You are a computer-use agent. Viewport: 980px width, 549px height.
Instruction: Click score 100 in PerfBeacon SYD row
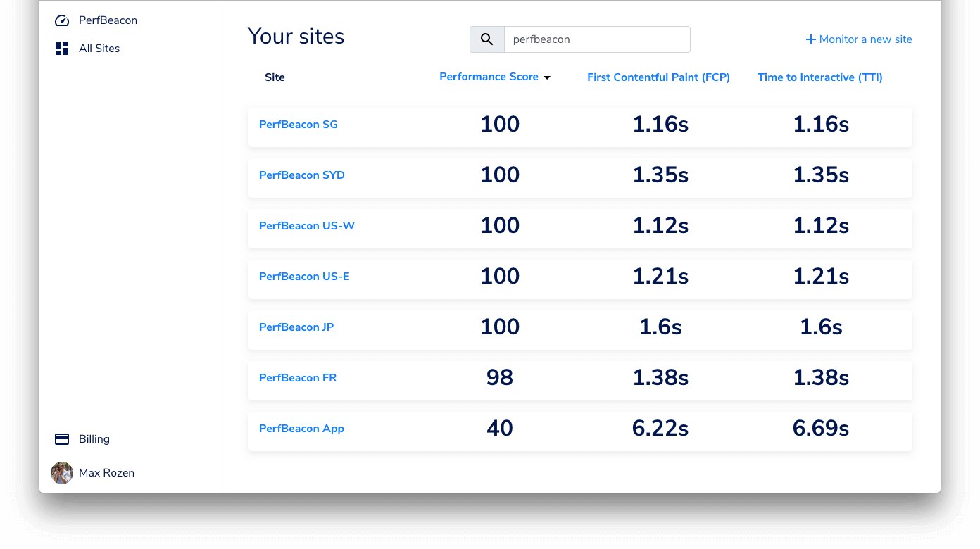tap(500, 175)
